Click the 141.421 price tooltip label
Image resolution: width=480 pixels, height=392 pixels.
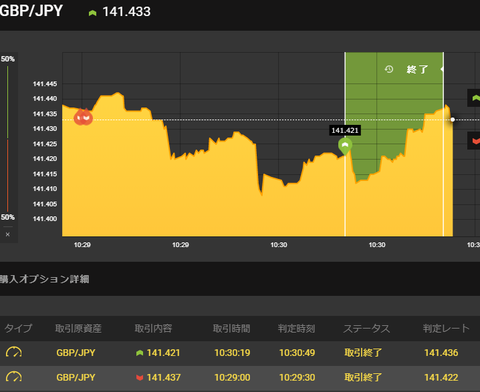pyautogui.click(x=345, y=130)
